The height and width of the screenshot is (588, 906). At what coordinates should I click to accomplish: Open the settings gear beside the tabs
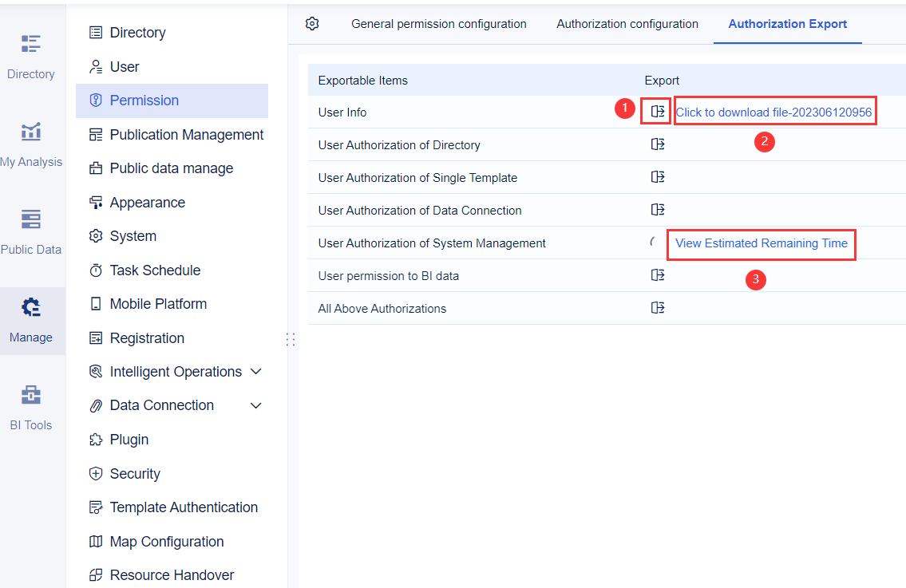click(312, 24)
